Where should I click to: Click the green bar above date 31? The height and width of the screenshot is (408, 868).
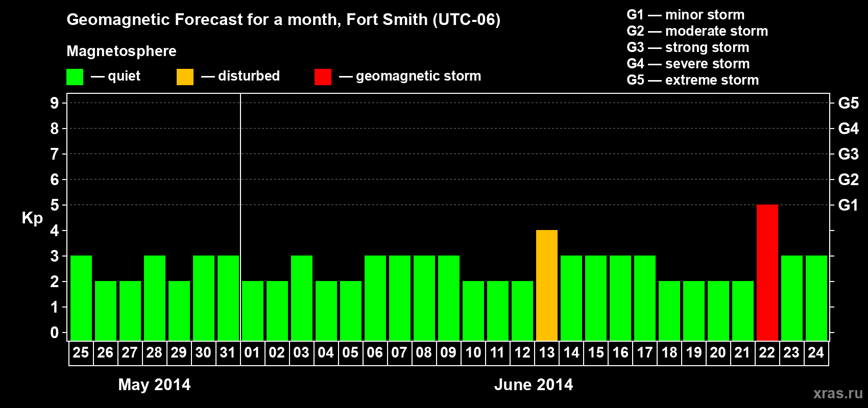click(x=228, y=298)
